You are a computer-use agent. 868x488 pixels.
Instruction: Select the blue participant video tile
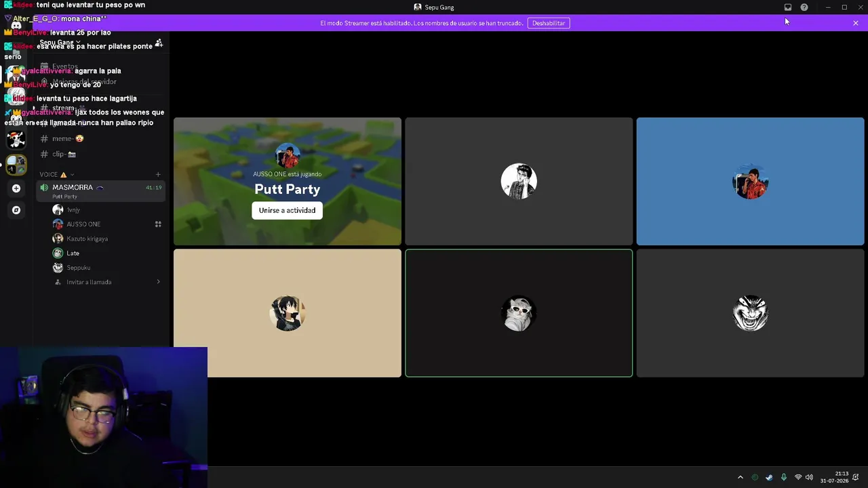[x=750, y=182]
